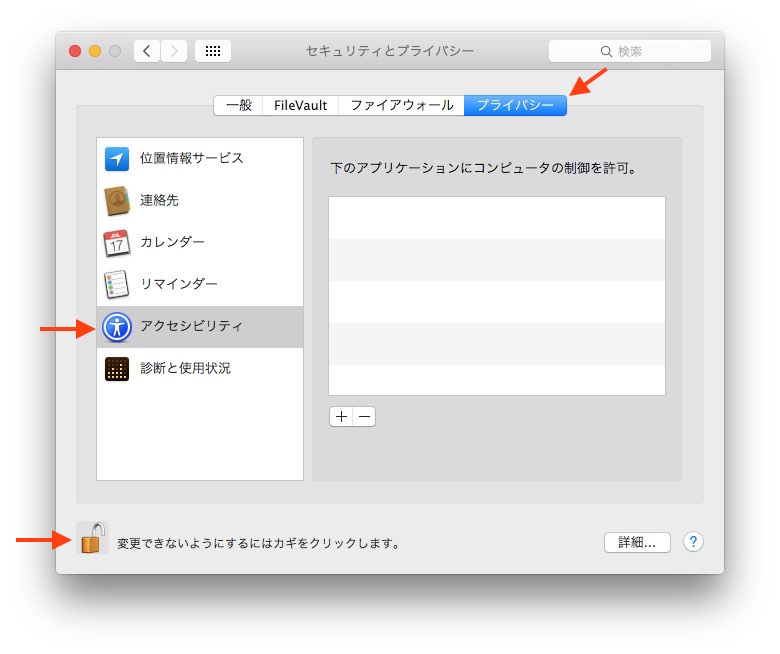Select 診断と使用状況 in the privacy list
780x654 pixels.
click(x=200, y=369)
